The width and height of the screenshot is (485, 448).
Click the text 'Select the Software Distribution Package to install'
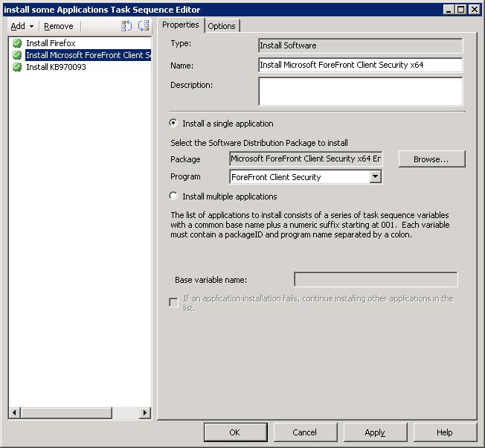pyautogui.click(x=259, y=143)
